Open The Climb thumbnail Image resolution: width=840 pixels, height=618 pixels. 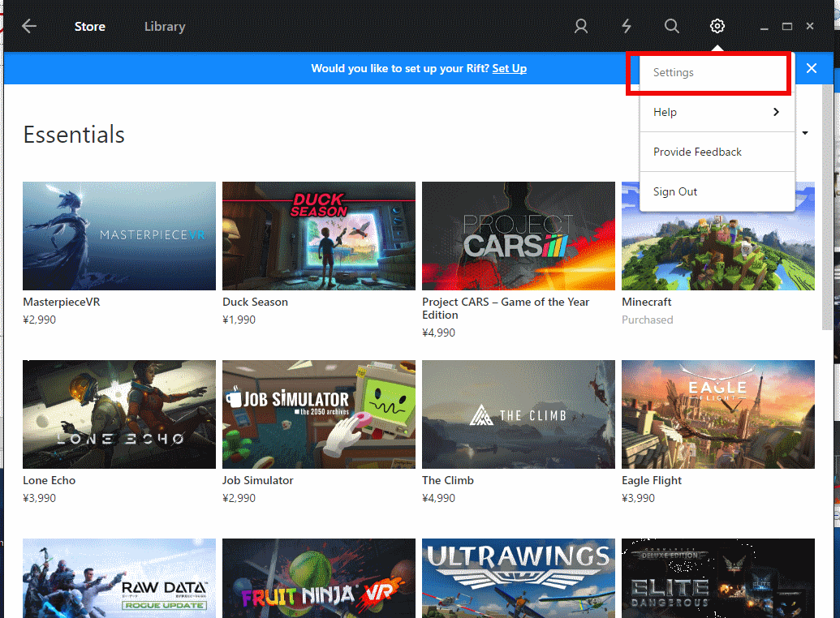[x=518, y=414]
